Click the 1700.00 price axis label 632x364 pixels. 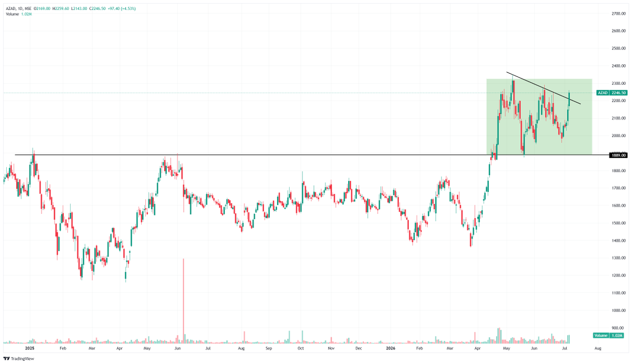(618, 188)
